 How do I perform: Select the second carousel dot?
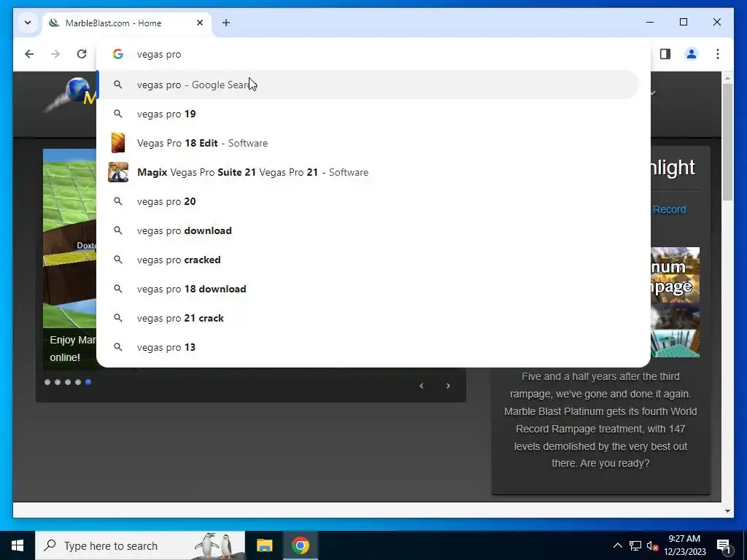57,382
